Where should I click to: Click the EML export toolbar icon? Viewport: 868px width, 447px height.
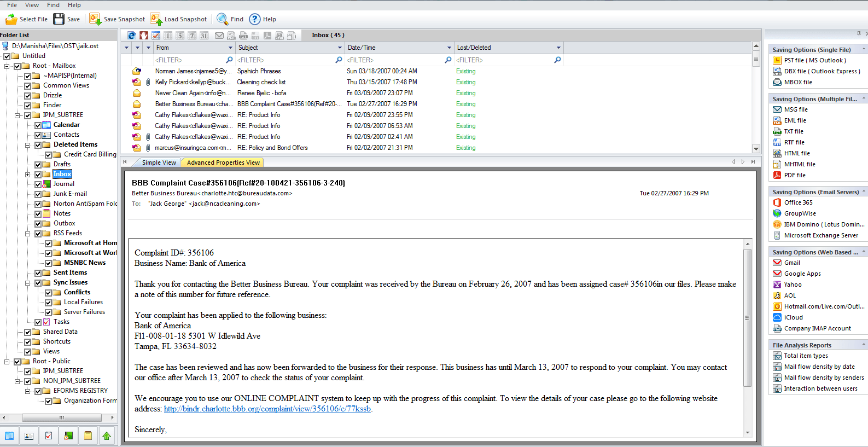coord(231,36)
